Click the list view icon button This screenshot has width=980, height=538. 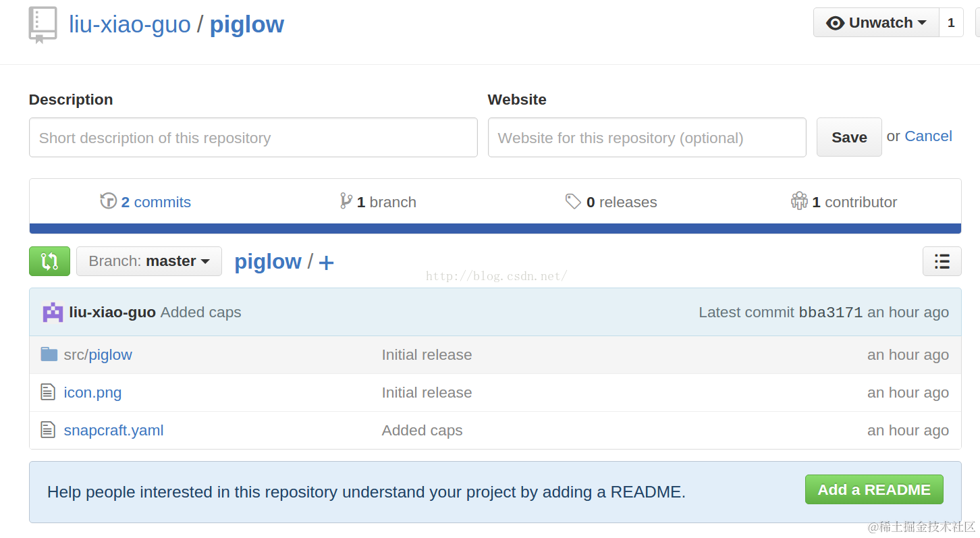pyautogui.click(x=942, y=261)
